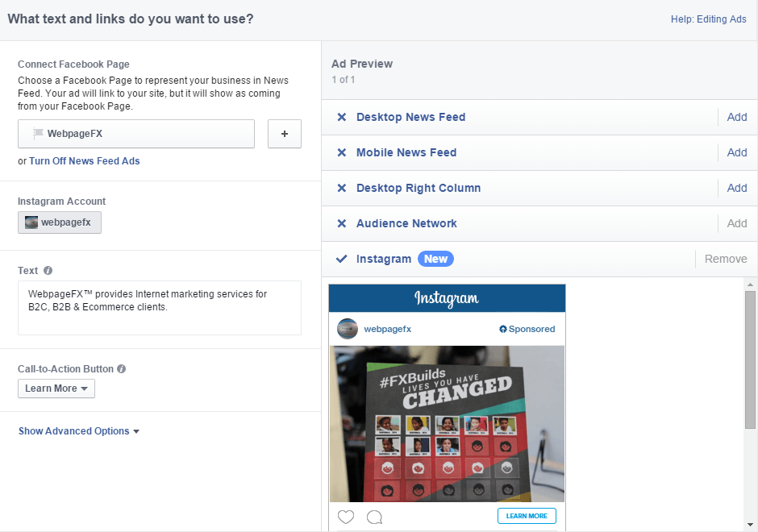Click the Sponsored badge in Instagram preview
Screen dimensions: 758x532
click(527, 329)
